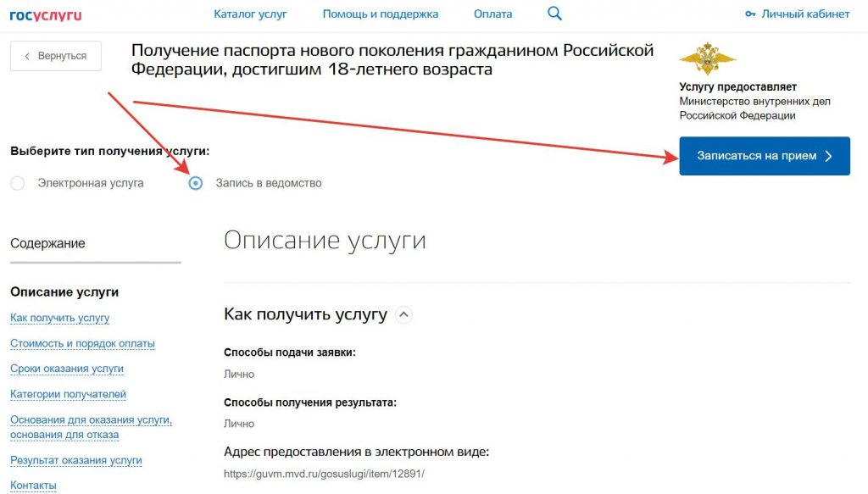Open Помощь и поддержка menu
The image size is (868, 494).
click(381, 14)
